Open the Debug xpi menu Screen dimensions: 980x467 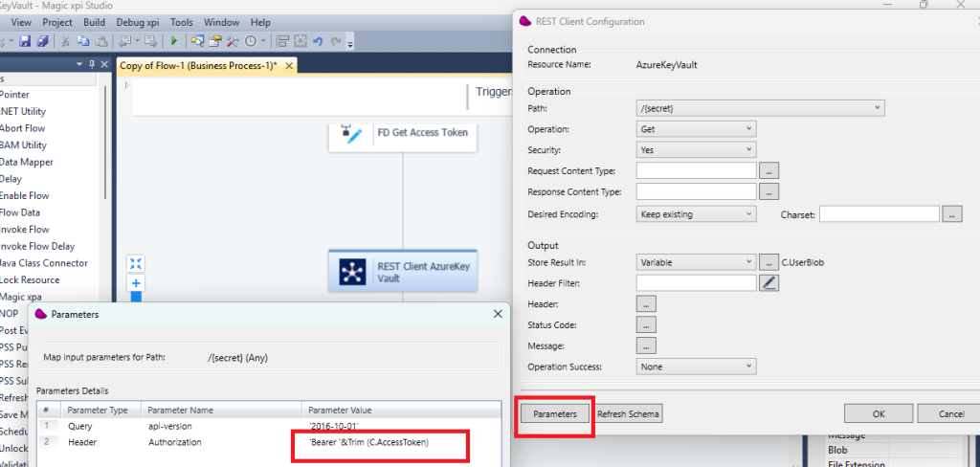tap(139, 22)
